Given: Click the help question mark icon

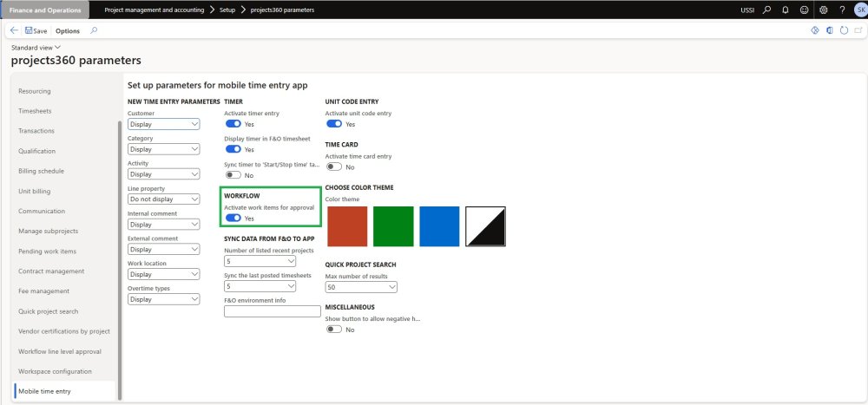Looking at the screenshot, I should pos(842,10).
